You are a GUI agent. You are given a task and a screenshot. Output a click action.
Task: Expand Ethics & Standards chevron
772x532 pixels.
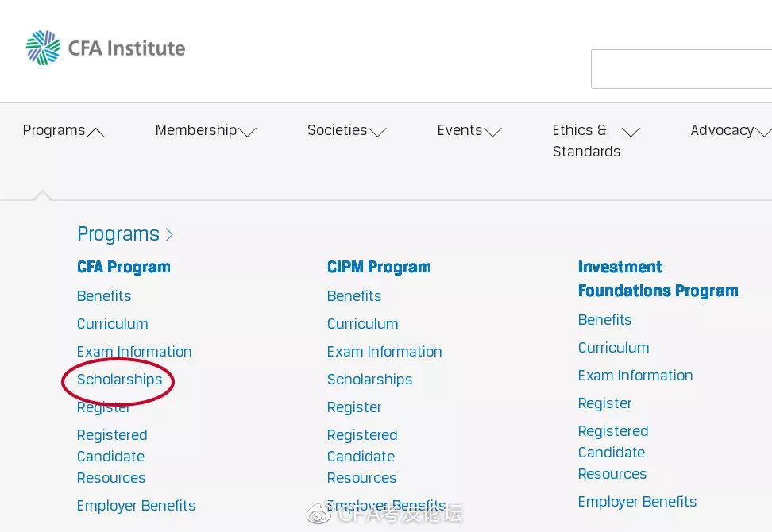point(631,133)
